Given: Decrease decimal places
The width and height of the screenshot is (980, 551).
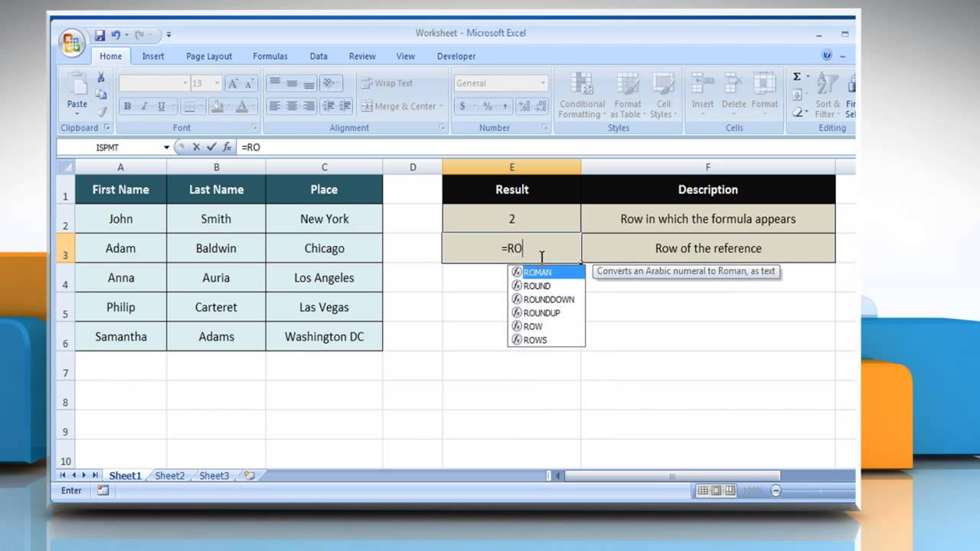Looking at the screenshot, I should pyautogui.click(x=540, y=106).
